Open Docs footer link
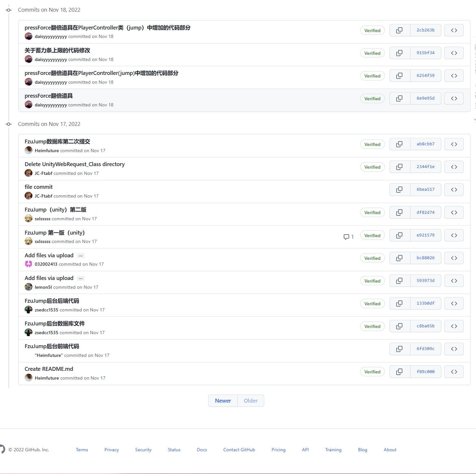This screenshot has height=474, width=476. coord(202,450)
